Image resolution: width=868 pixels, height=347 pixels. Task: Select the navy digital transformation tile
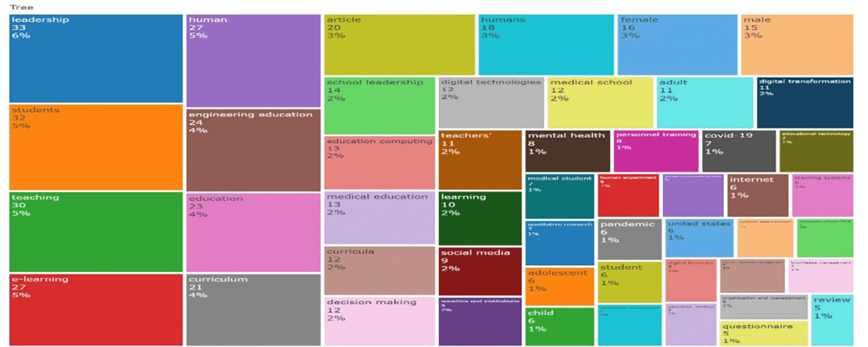805,103
